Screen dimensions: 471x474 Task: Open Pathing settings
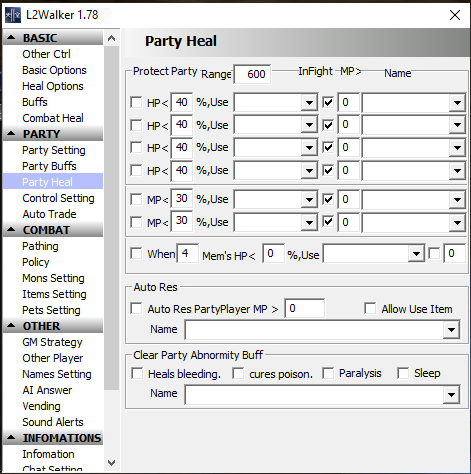point(40,246)
